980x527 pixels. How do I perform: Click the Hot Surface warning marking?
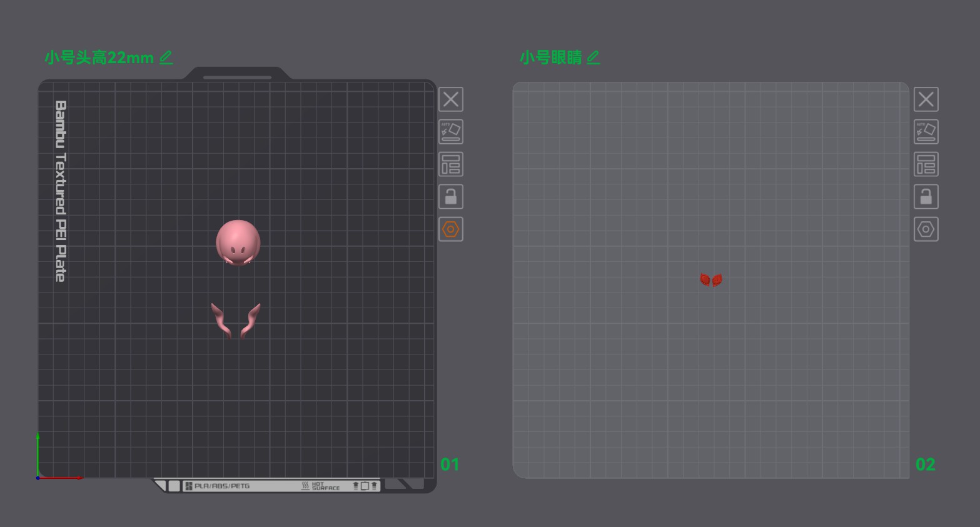click(x=321, y=486)
